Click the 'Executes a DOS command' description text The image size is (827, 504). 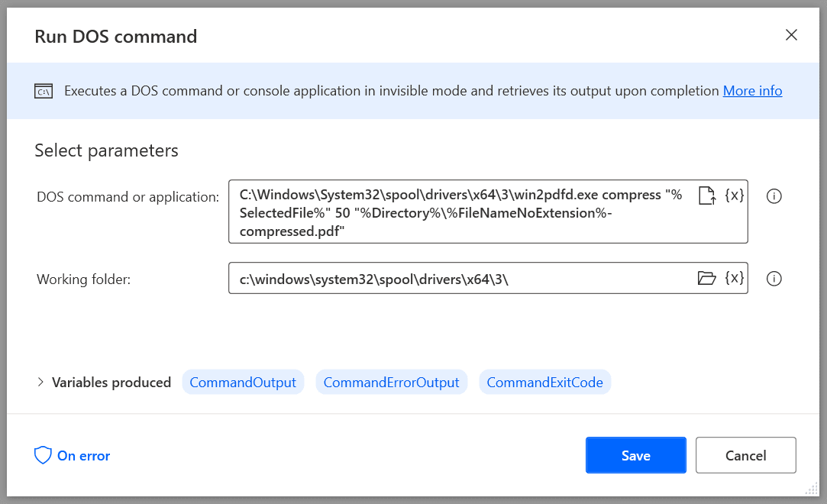point(392,91)
